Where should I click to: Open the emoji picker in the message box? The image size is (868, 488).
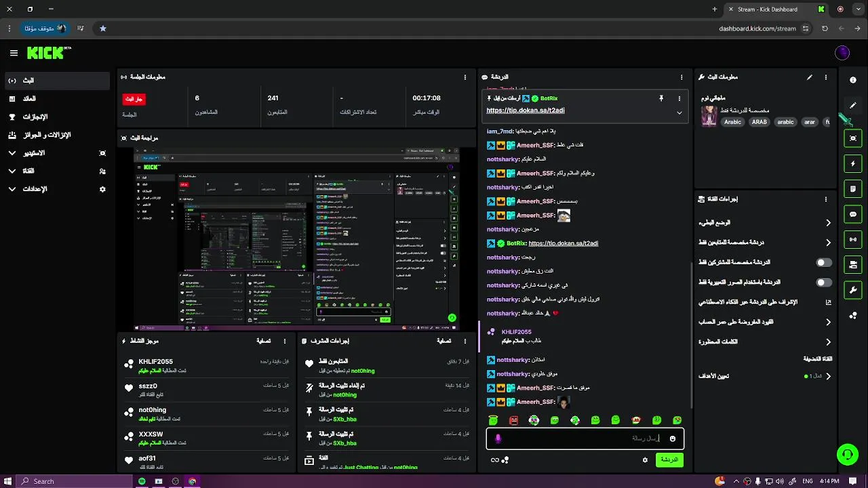click(x=673, y=439)
